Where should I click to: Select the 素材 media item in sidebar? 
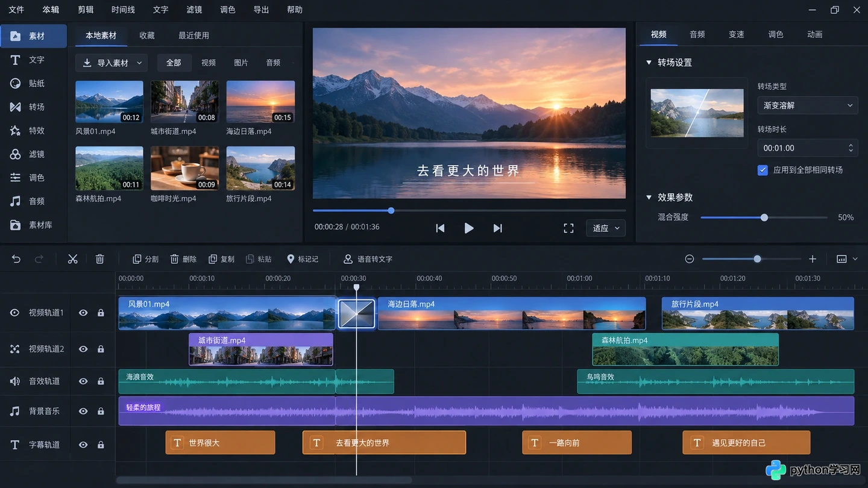click(33, 36)
